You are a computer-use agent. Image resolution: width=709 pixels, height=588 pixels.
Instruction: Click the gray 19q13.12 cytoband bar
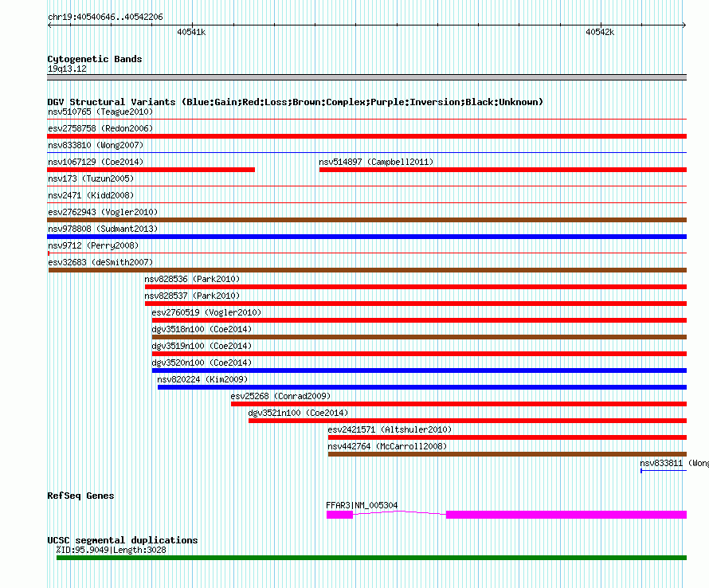366,77
